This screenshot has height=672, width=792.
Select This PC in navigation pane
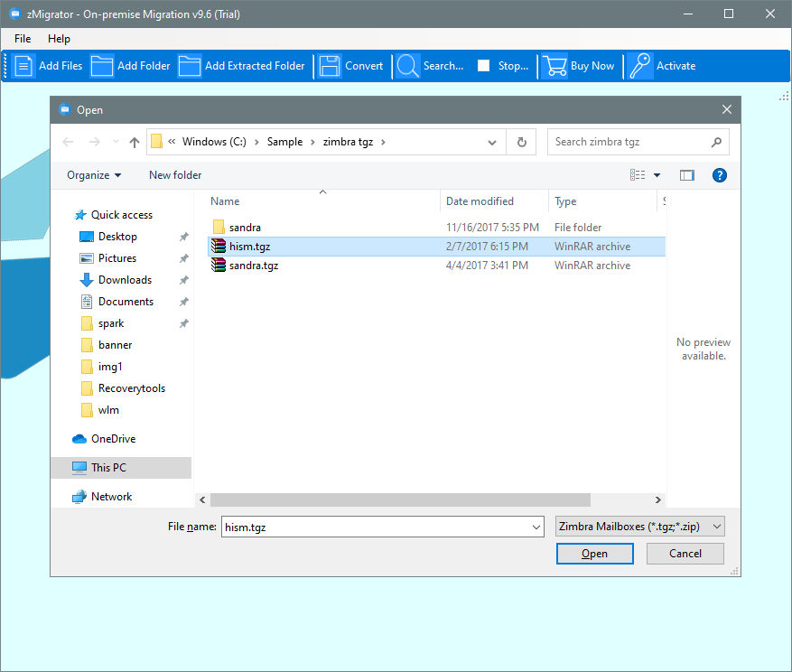[121, 467]
